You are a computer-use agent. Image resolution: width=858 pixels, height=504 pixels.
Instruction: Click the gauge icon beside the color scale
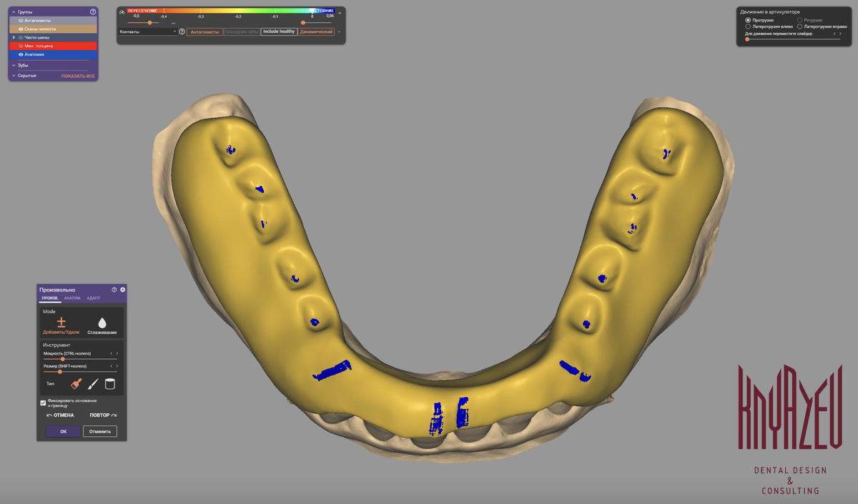[122, 12]
